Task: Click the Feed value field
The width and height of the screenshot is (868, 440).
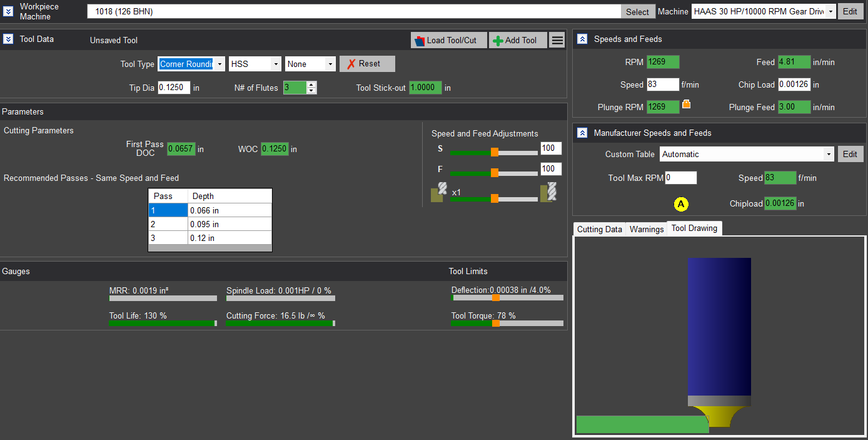Action: pyautogui.click(x=794, y=62)
